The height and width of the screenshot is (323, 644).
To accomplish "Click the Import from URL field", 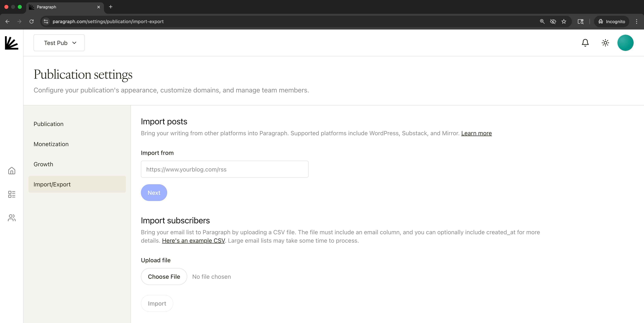I will pyautogui.click(x=225, y=169).
